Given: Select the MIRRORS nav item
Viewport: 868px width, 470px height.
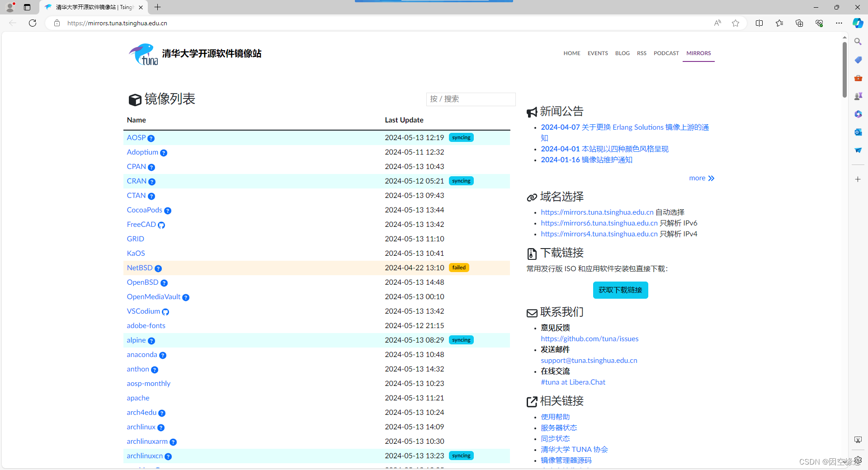Looking at the screenshot, I should tap(698, 53).
